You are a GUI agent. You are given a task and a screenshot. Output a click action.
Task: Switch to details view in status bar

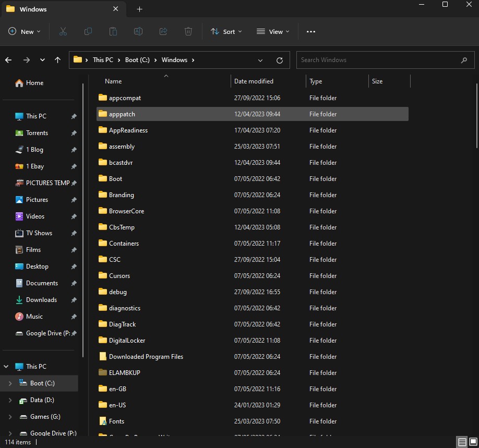coord(462,442)
